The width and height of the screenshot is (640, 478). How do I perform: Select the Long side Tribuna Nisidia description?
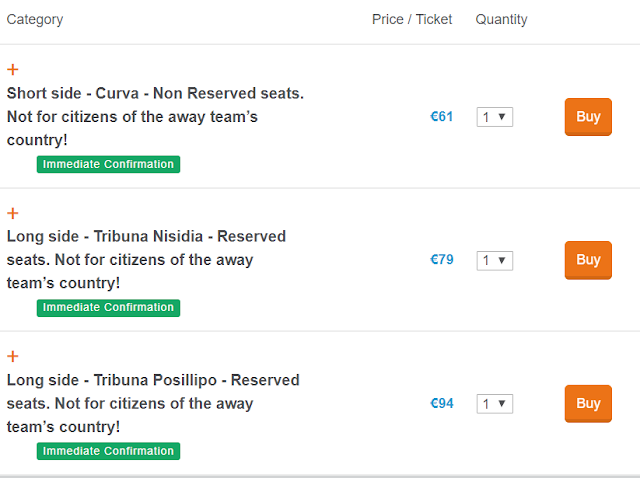coord(146,260)
